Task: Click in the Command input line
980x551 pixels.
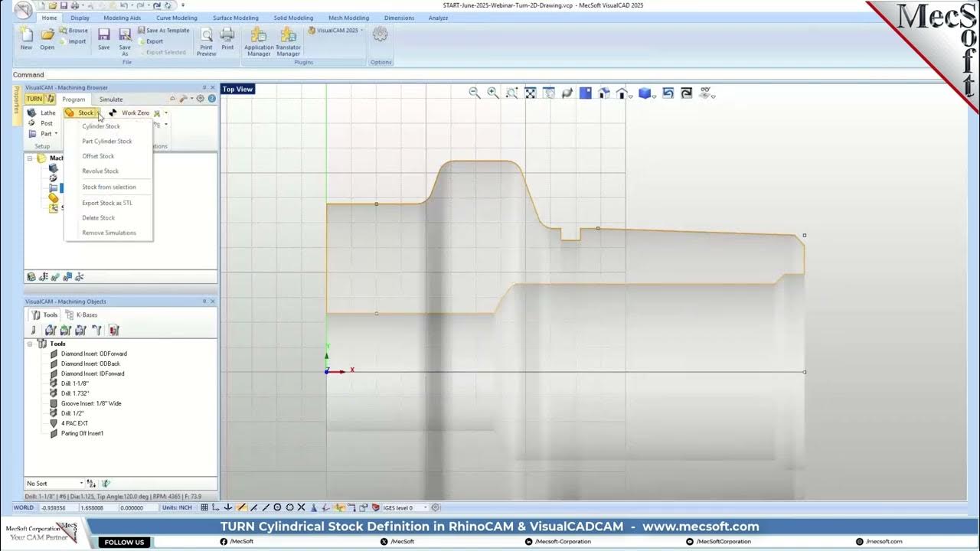Action: click(505, 75)
